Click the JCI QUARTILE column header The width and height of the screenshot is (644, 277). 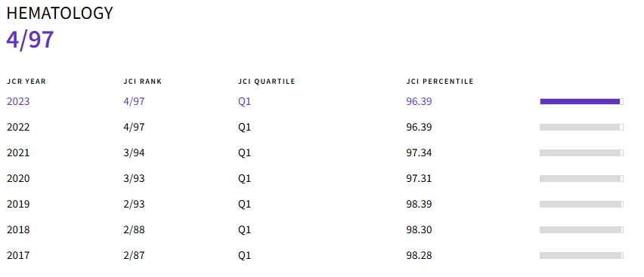pyautogui.click(x=267, y=82)
